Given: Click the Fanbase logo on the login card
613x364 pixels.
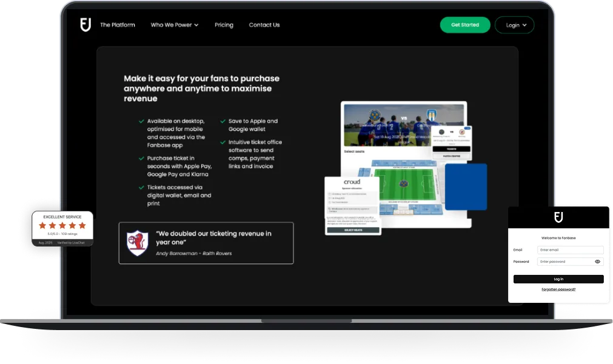Looking at the screenshot, I should coord(558,217).
